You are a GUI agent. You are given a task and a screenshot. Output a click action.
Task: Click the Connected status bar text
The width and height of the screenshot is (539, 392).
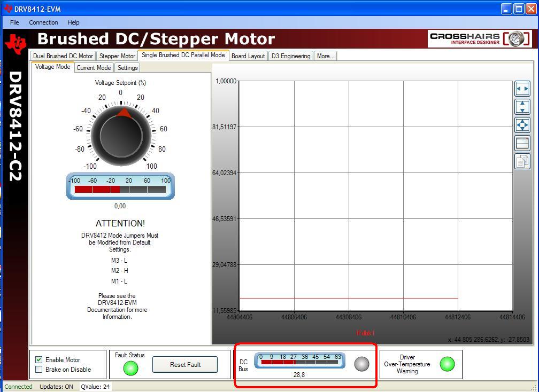coord(18,387)
